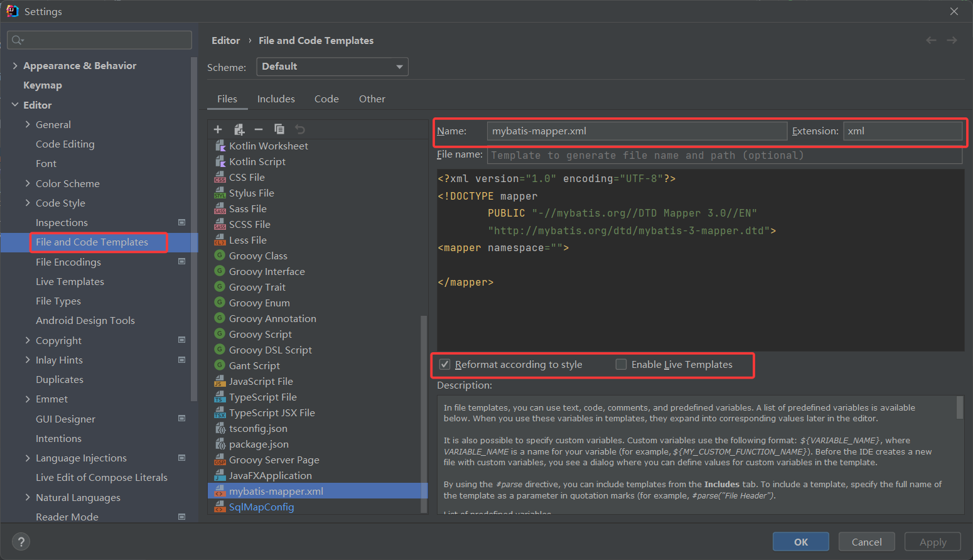
Task: Click the project-level icon beside Inspections
Action: (x=181, y=222)
